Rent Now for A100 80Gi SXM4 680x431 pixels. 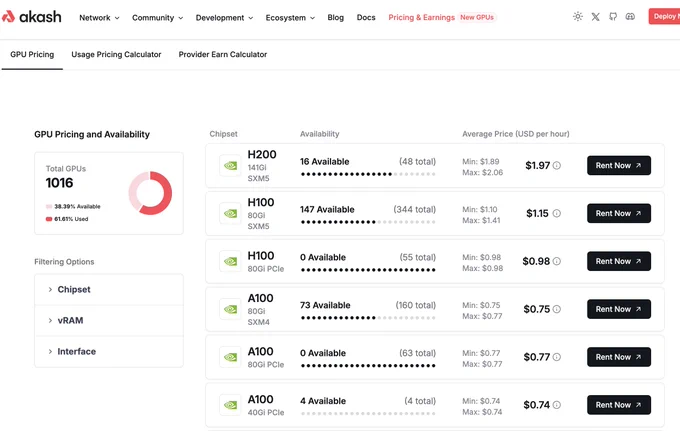tap(619, 309)
